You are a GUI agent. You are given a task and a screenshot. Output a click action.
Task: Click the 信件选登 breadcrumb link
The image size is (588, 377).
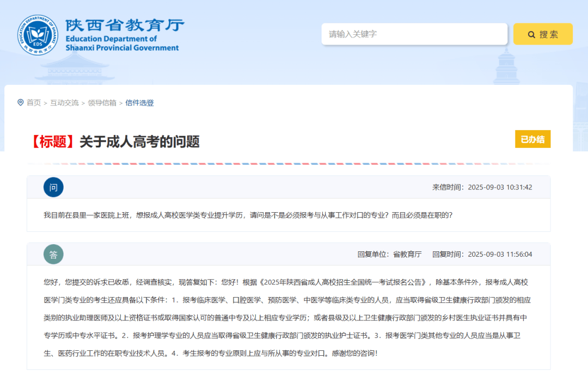tap(139, 103)
